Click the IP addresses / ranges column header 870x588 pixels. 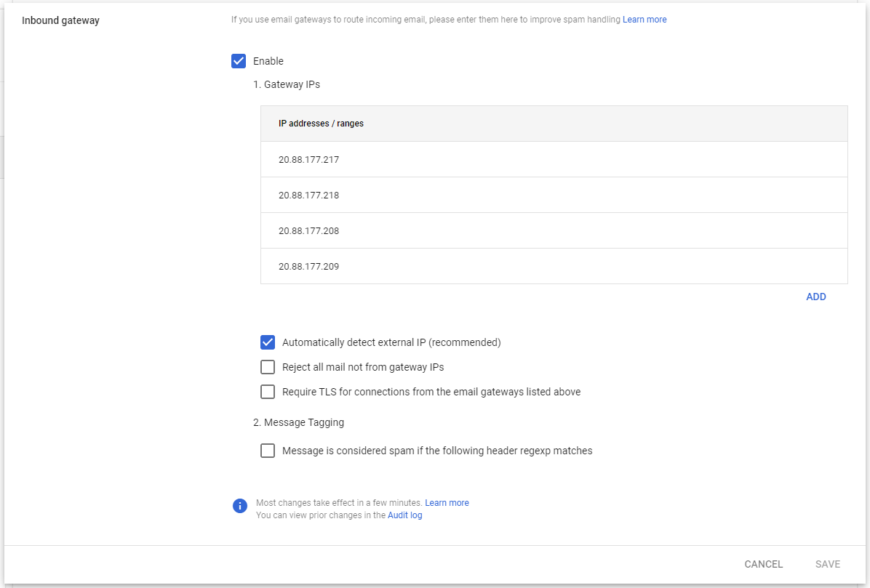click(x=321, y=124)
